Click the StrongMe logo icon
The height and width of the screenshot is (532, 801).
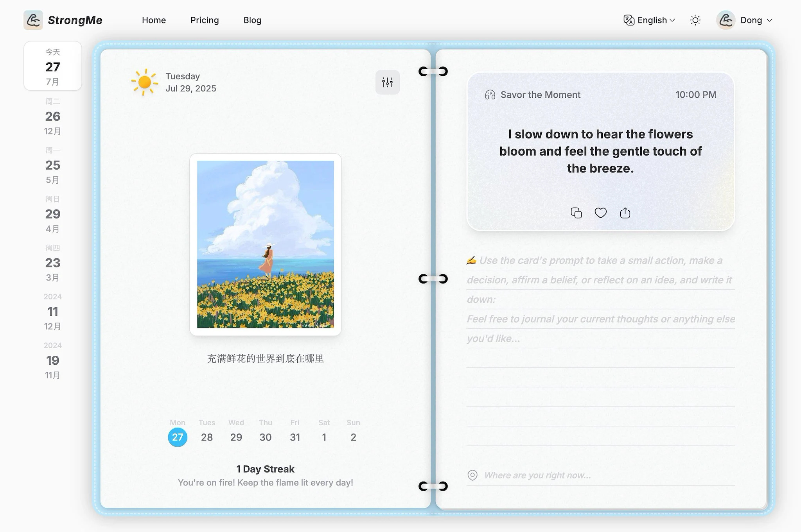coord(33,20)
